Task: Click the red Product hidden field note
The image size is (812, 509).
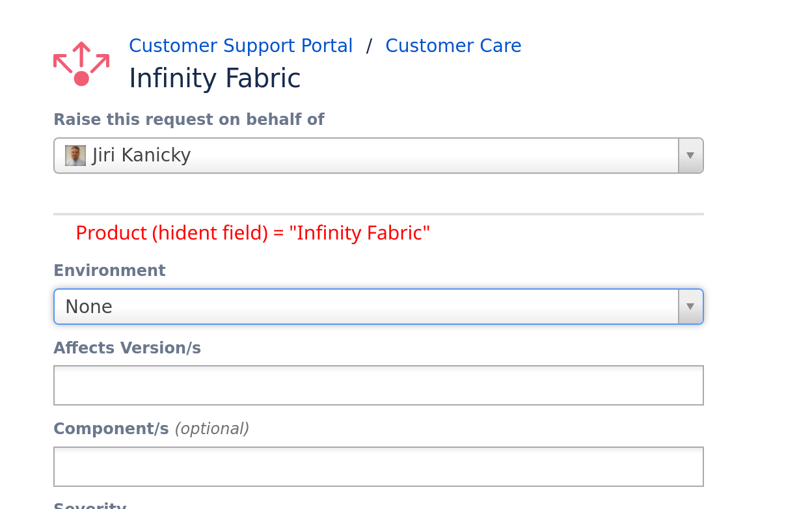Action: (253, 233)
